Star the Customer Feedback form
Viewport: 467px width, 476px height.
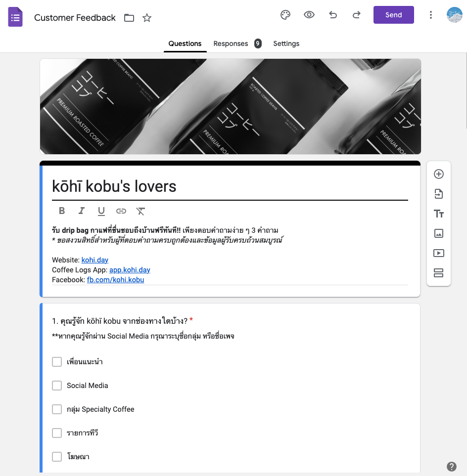click(x=147, y=18)
